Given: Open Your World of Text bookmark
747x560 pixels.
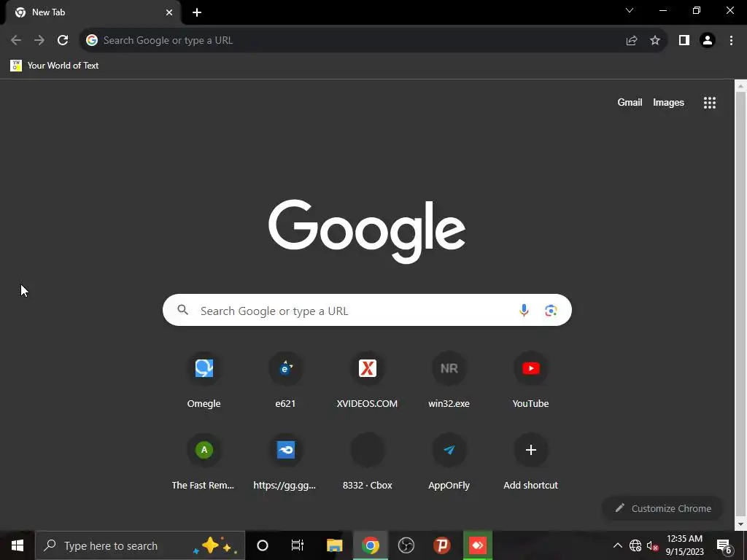Looking at the screenshot, I should 54,65.
